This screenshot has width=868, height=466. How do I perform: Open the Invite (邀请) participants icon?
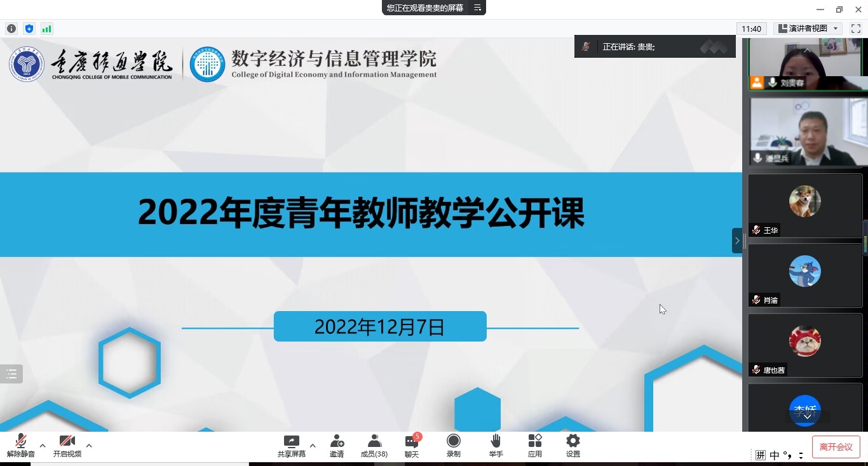337,442
